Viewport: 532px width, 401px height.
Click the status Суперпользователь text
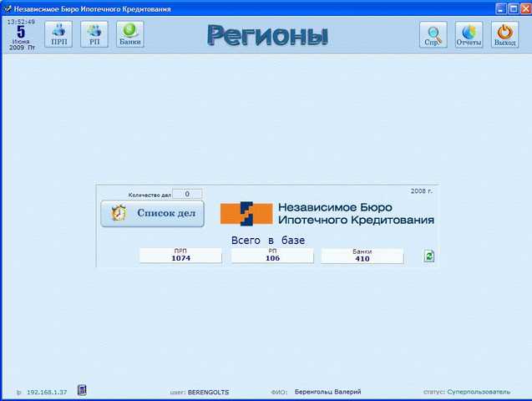[x=479, y=392]
